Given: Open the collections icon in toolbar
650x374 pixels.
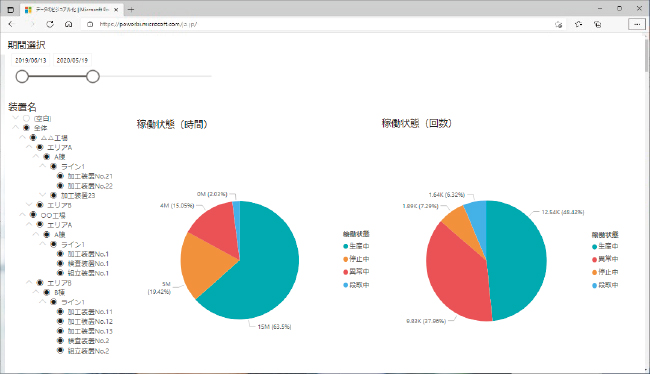Looking at the screenshot, I should 597,24.
